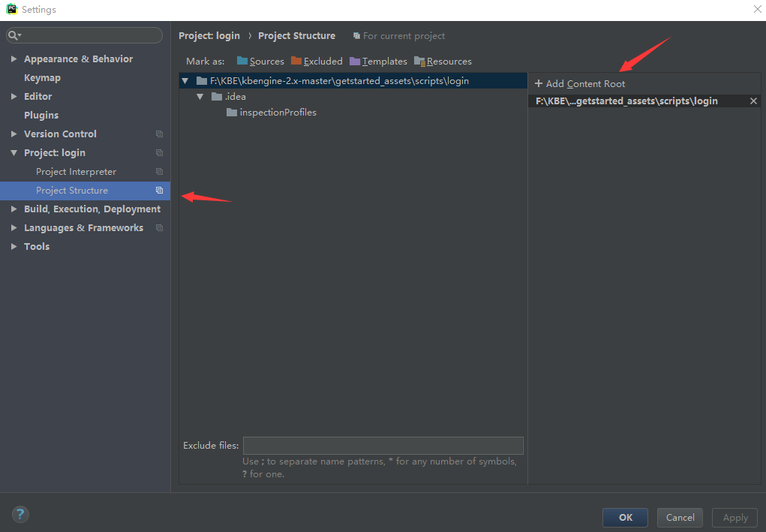
Task: Collapse the Project: login section
Action: click(14, 153)
